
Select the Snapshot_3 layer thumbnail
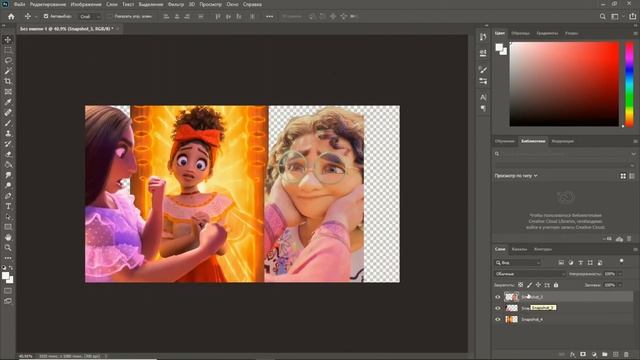click(511, 297)
